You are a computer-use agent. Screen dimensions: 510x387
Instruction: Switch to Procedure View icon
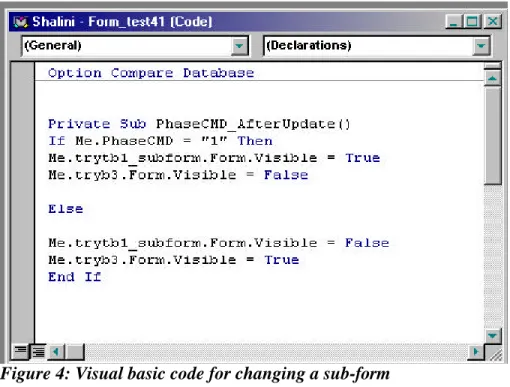point(20,351)
